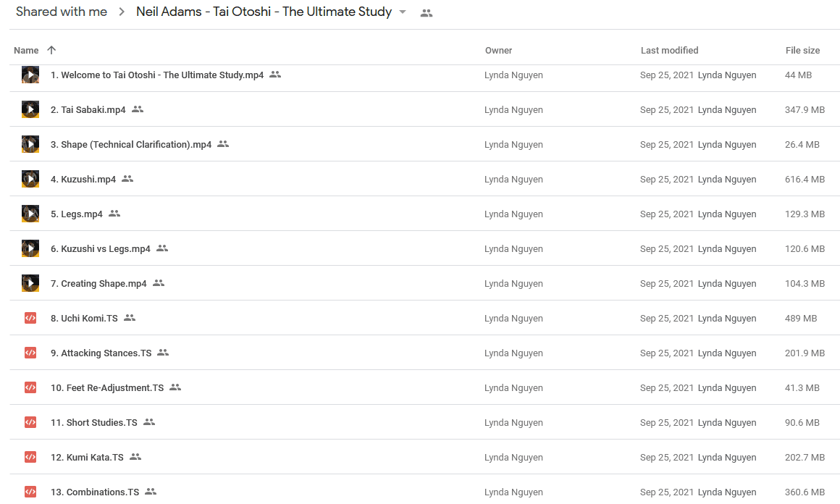840x504 pixels.
Task: Select file name 8. Uchi Komi.TS
Action: pos(84,318)
